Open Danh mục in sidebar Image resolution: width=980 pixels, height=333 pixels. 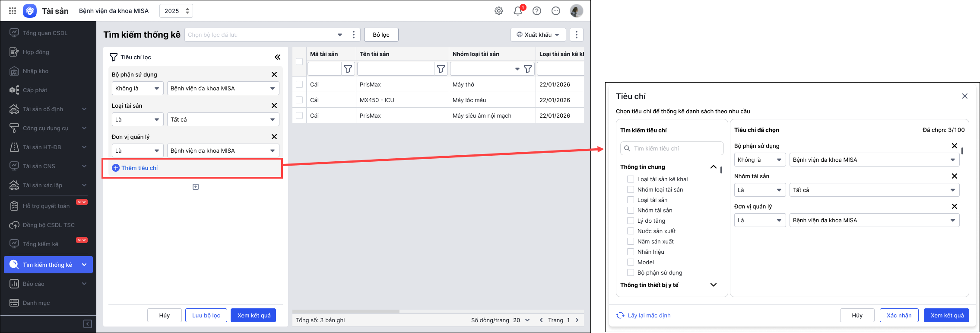click(x=48, y=303)
